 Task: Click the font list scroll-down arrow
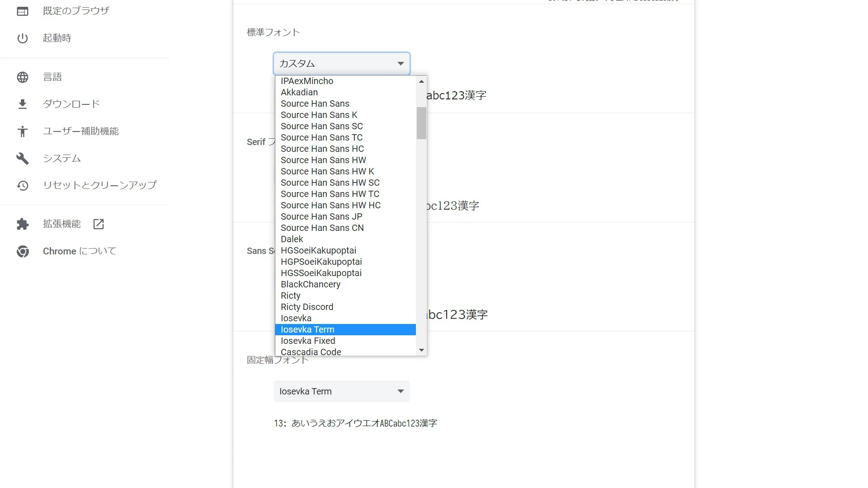(421, 350)
